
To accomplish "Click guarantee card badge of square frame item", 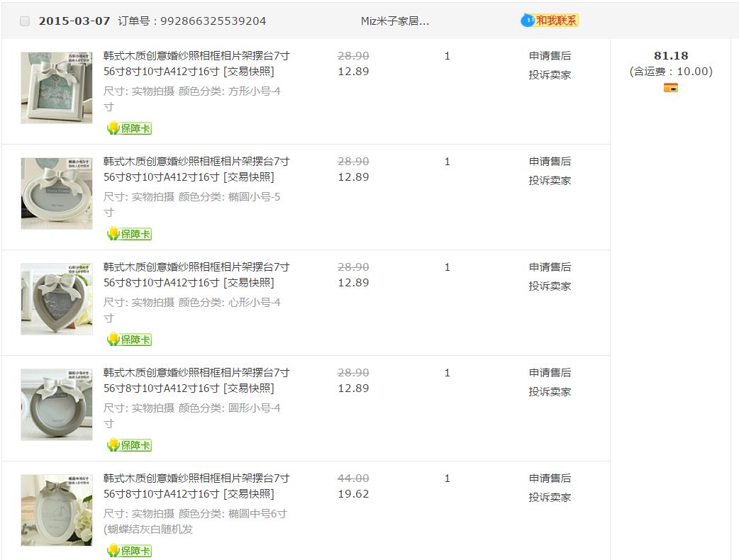I will (x=129, y=128).
